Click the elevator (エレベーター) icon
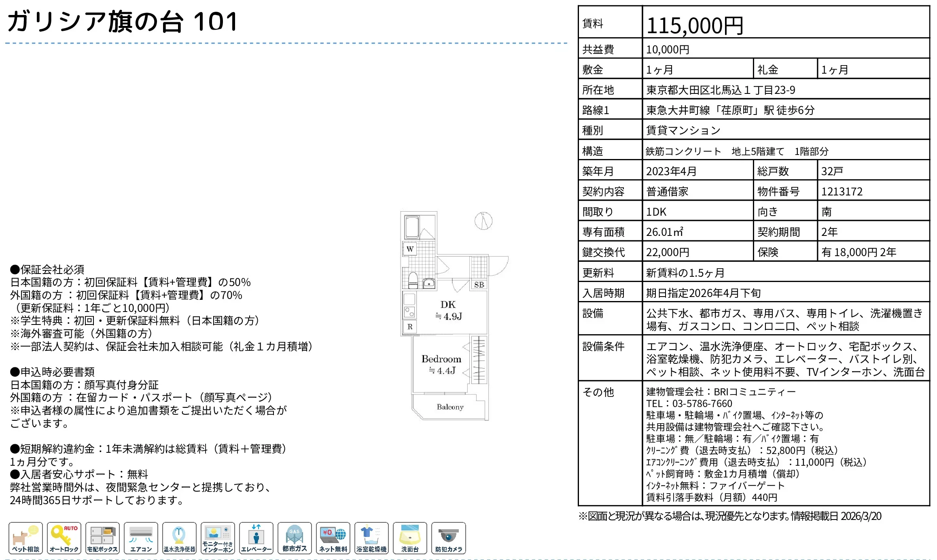This screenshot has height=560, width=937. (256, 538)
